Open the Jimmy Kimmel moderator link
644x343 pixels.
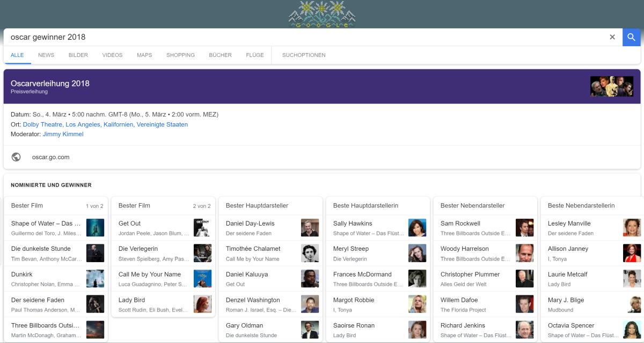point(63,134)
